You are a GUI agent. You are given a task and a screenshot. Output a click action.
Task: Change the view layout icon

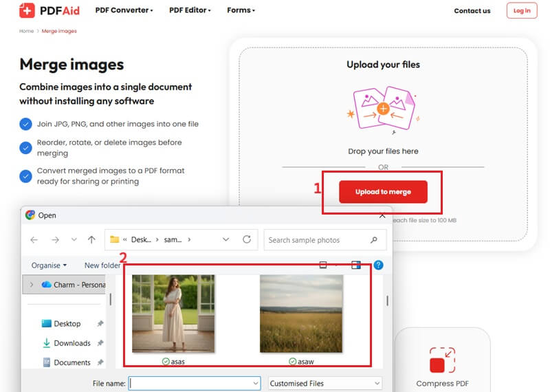[x=323, y=265]
